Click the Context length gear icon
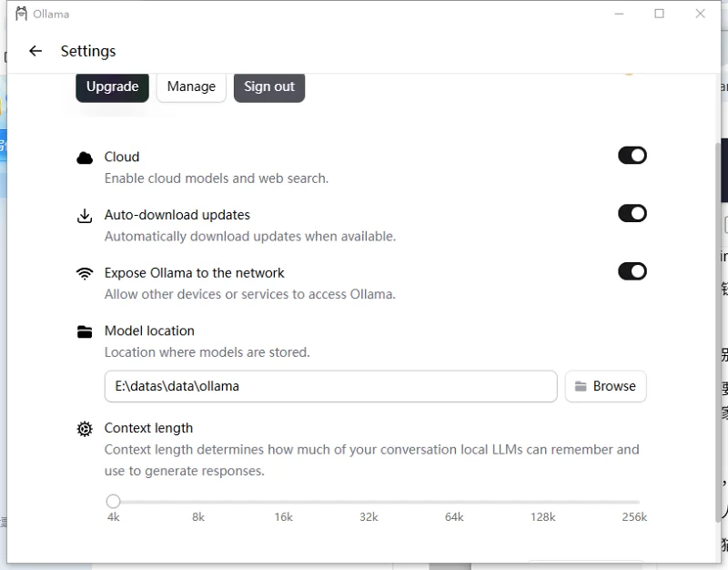 click(x=85, y=429)
